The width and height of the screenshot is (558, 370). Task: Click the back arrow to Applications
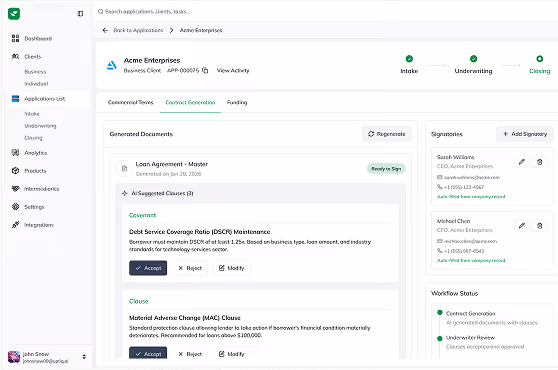105,30
